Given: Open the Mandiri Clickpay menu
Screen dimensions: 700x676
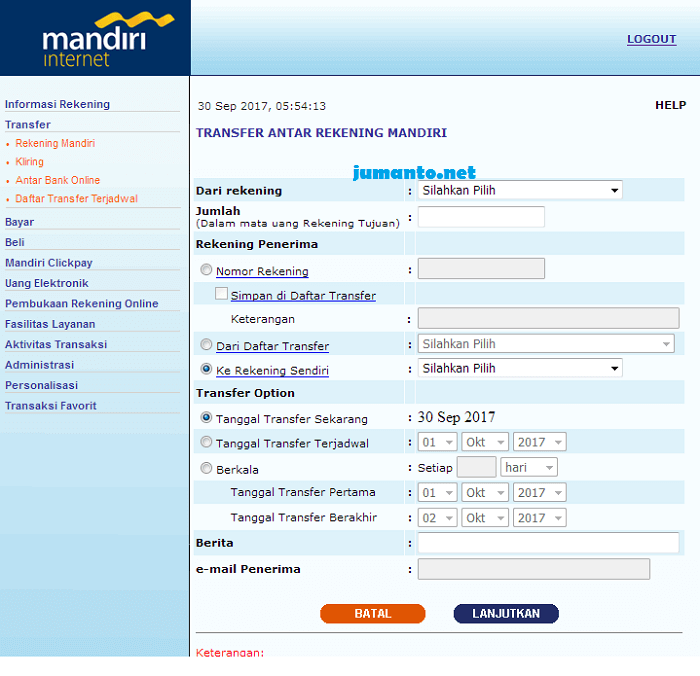Looking at the screenshot, I should (x=49, y=263).
